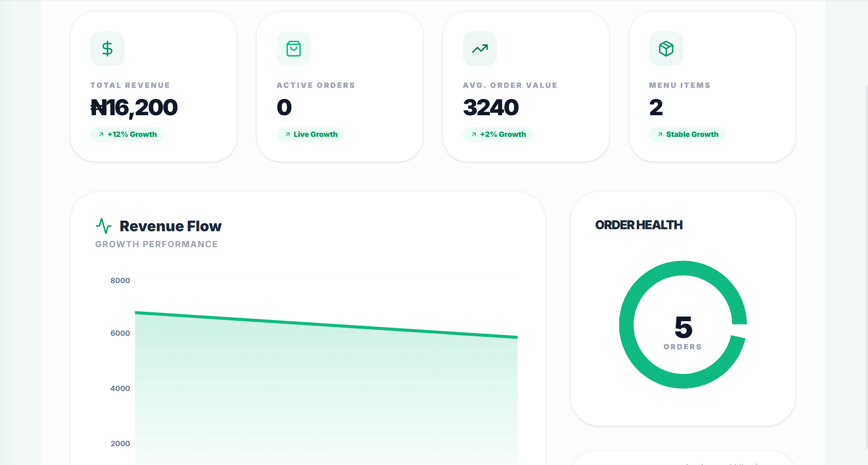This screenshot has height=465, width=868.
Task: Click the +2% Growth badge
Action: tap(498, 134)
